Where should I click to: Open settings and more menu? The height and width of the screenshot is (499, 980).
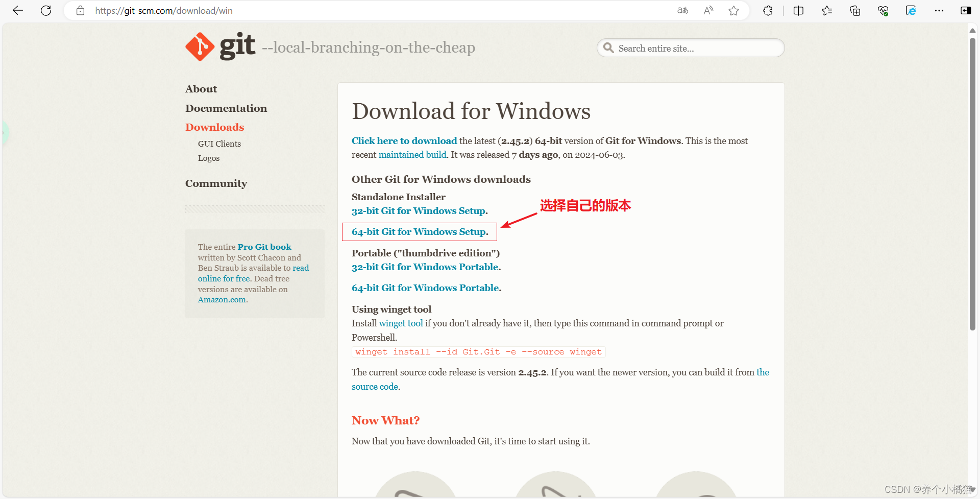point(939,10)
